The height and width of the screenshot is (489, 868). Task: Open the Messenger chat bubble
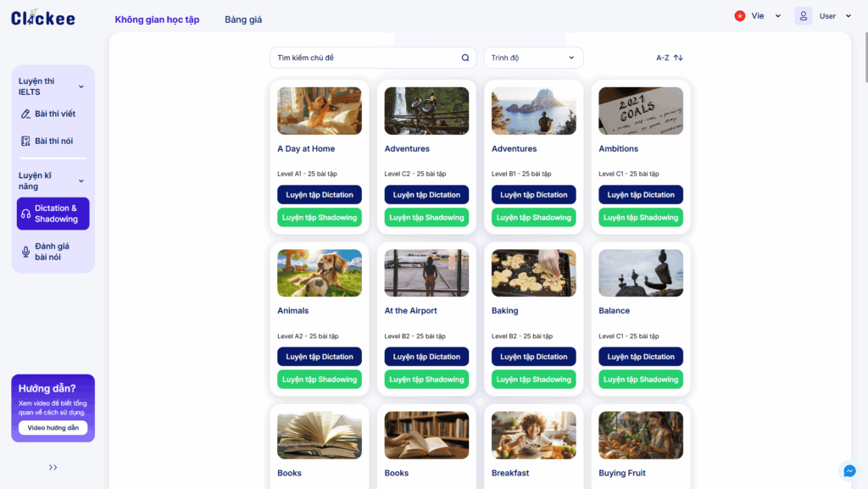848,470
